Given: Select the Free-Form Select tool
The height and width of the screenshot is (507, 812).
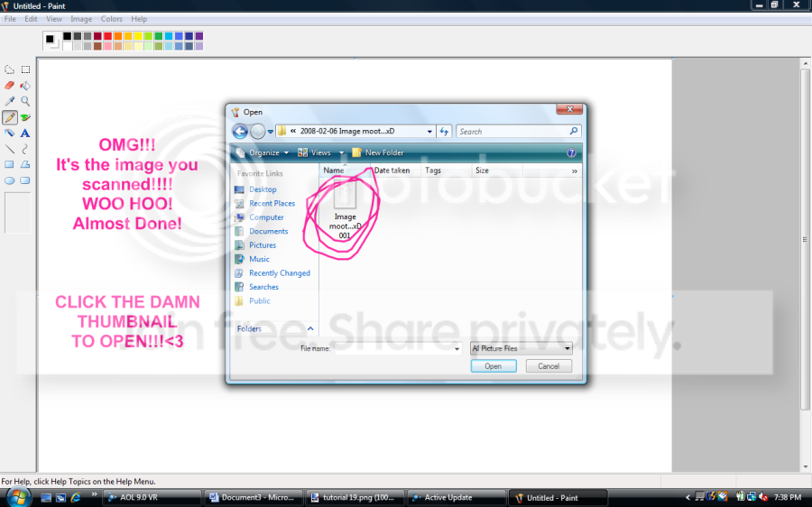Looking at the screenshot, I should coord(9,69).
